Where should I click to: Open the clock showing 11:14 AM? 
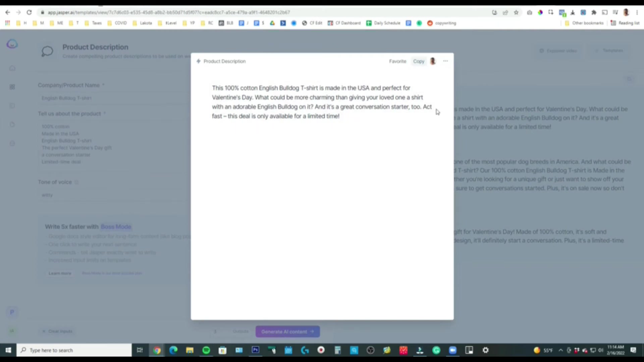616,350
